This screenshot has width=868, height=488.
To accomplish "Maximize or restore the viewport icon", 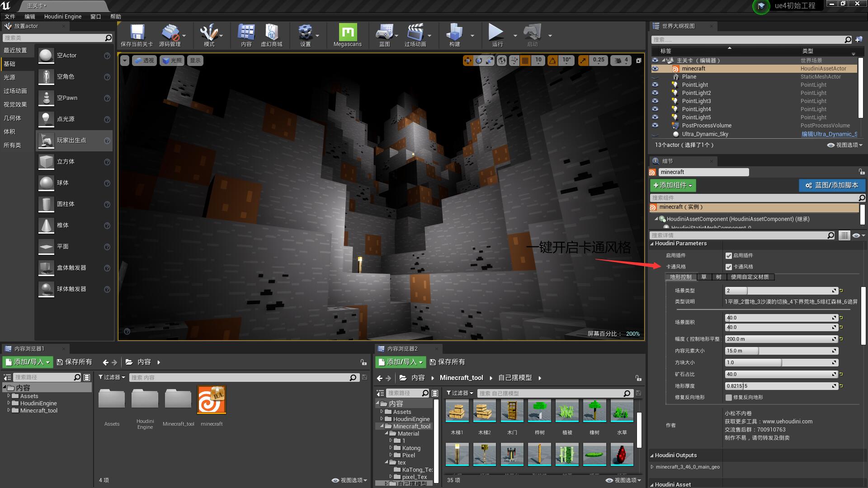I will [x=638, y=60].
